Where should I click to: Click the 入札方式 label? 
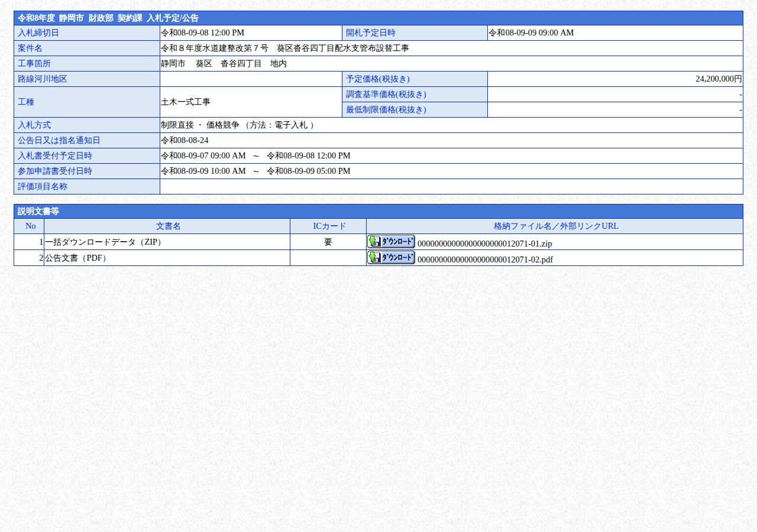(34, 125)
